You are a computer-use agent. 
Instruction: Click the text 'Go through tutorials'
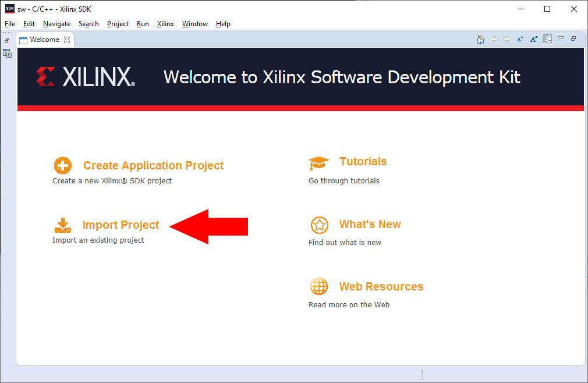pyautogui.click(x=344, y=180)
